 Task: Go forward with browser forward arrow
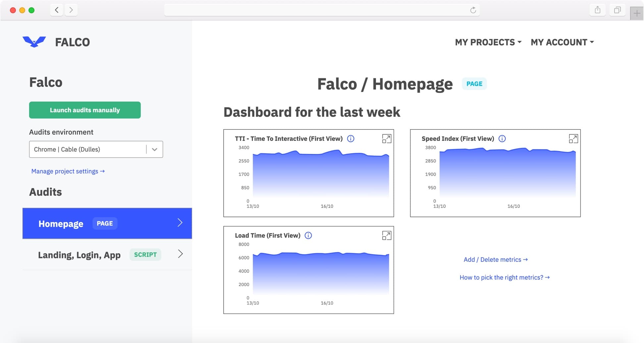[71, 10]
